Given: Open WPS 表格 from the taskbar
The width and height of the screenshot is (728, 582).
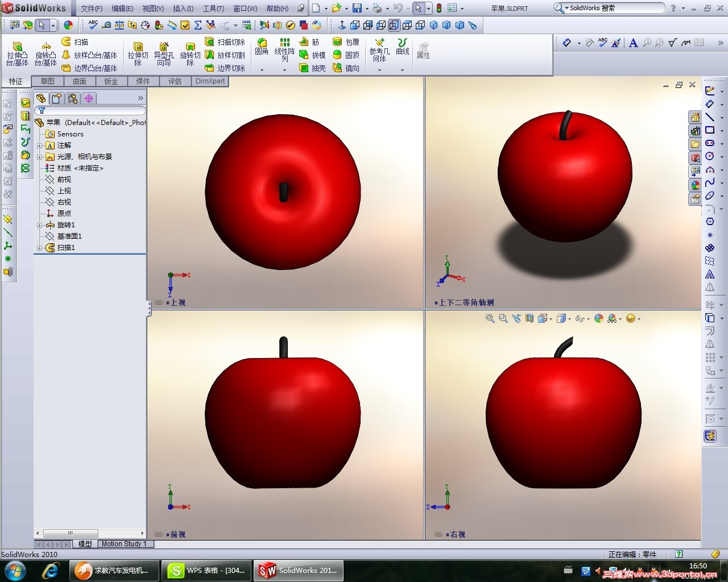Looking at the screenshot, I should (x=206, y=570).
